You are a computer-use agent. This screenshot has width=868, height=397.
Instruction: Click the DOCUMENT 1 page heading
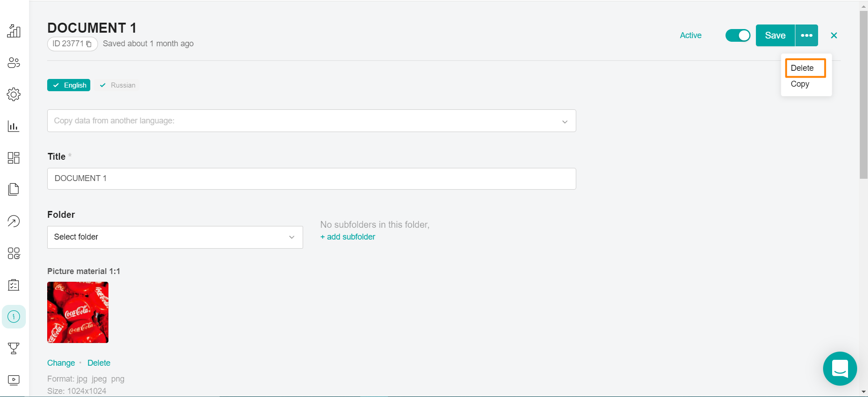point(92,28)
